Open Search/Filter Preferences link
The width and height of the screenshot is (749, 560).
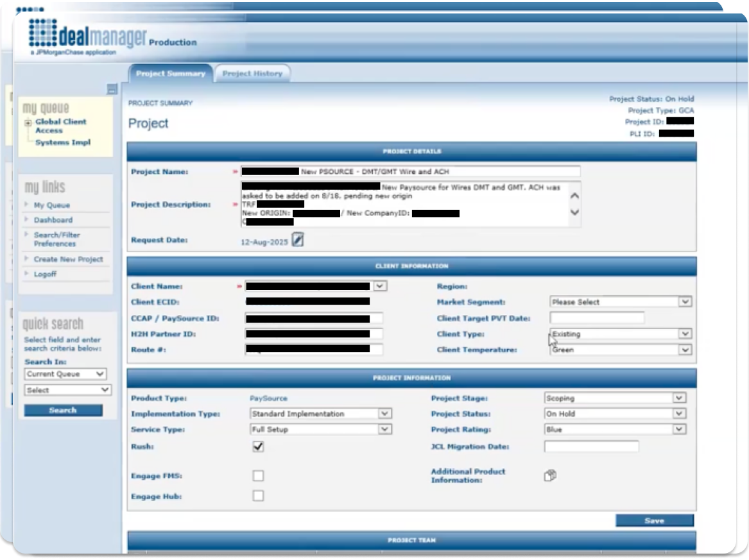coord(57,239)
